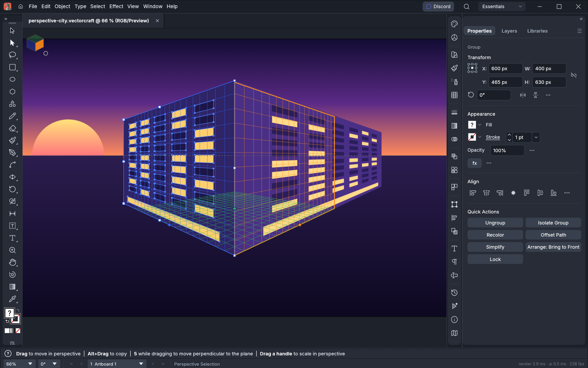Select the Polygon tool

(x=12, y=91)
